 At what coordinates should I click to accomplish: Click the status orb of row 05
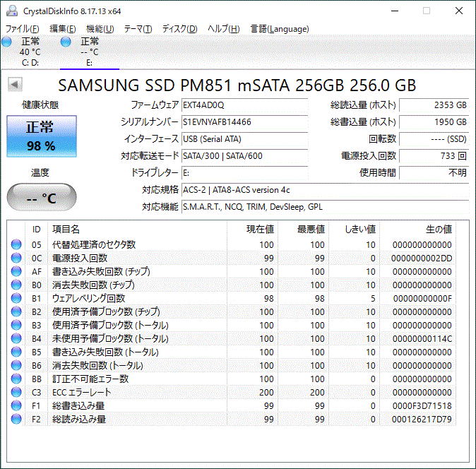click(x=16, y=244)
